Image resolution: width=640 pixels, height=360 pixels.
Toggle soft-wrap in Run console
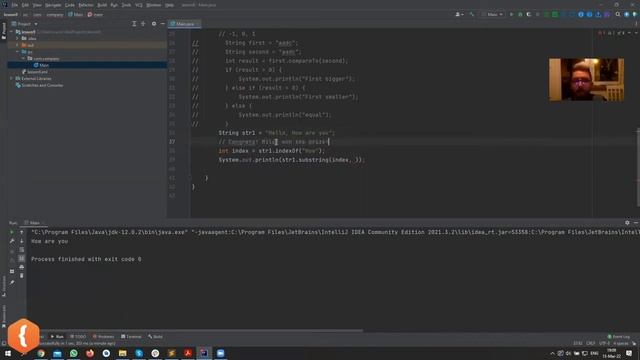[22, 249]
